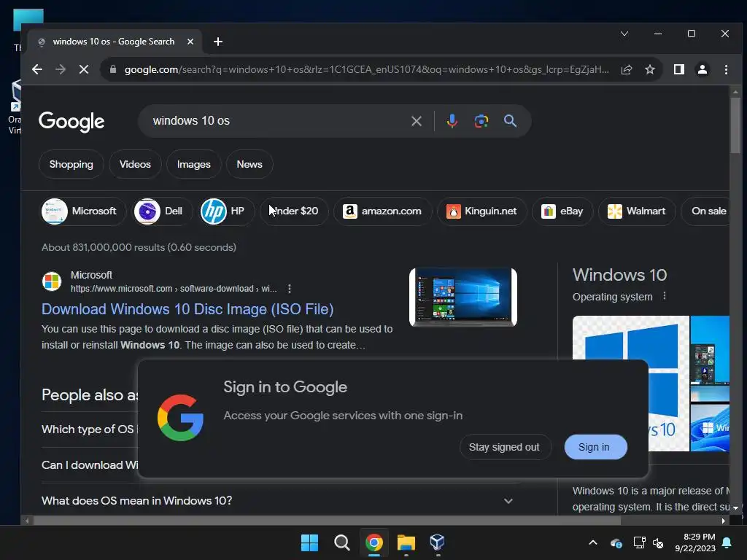Viewport: 747px width, 560px height.
Task: Go back using the browser back arrow
Action: (x=37, y=69)
